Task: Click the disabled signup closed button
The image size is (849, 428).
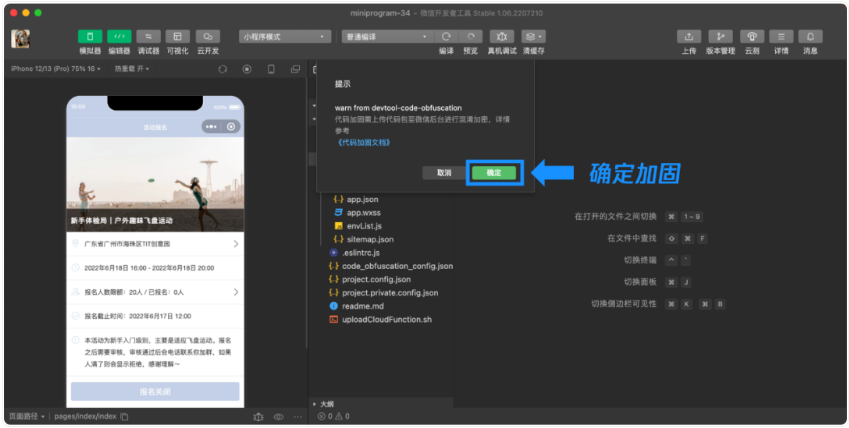Action: [x=155, y=392]
